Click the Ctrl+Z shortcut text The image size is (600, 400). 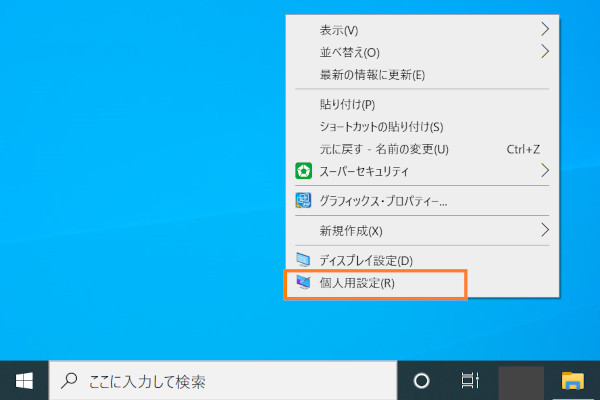pyautogui.click(x=523, y=149)
